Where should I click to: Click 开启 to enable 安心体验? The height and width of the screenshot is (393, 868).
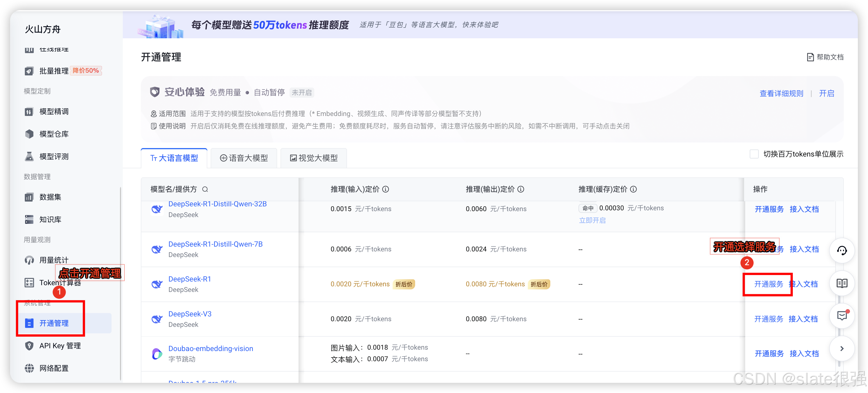click(827, 93)
